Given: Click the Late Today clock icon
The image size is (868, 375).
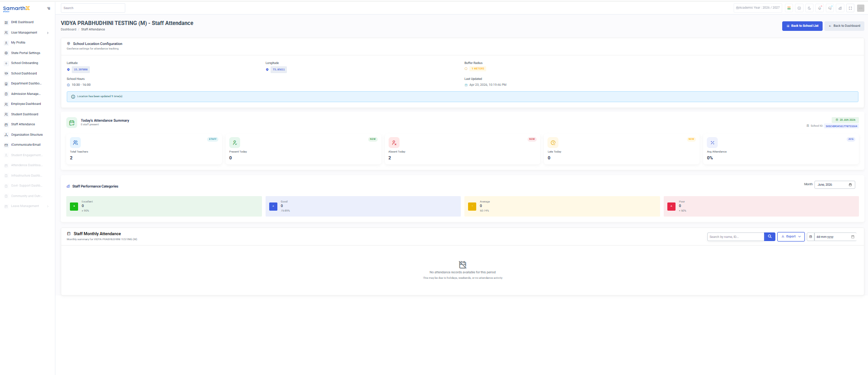Looking at the screenshot, I should pos(553,143).
